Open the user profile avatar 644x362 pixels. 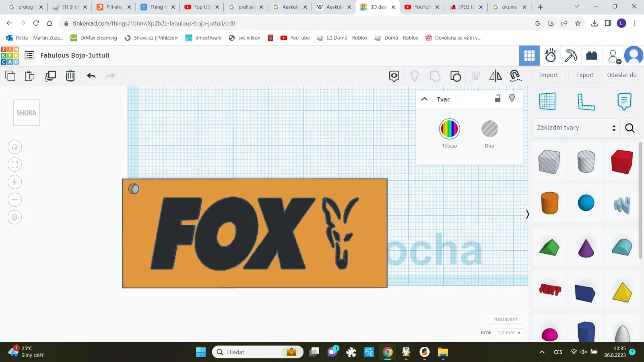pos(634,56)
